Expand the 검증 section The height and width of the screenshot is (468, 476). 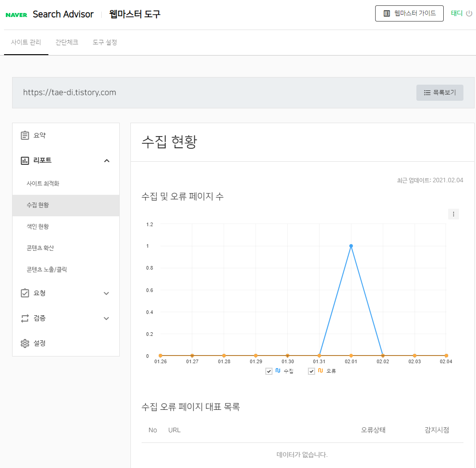[107, 318]
